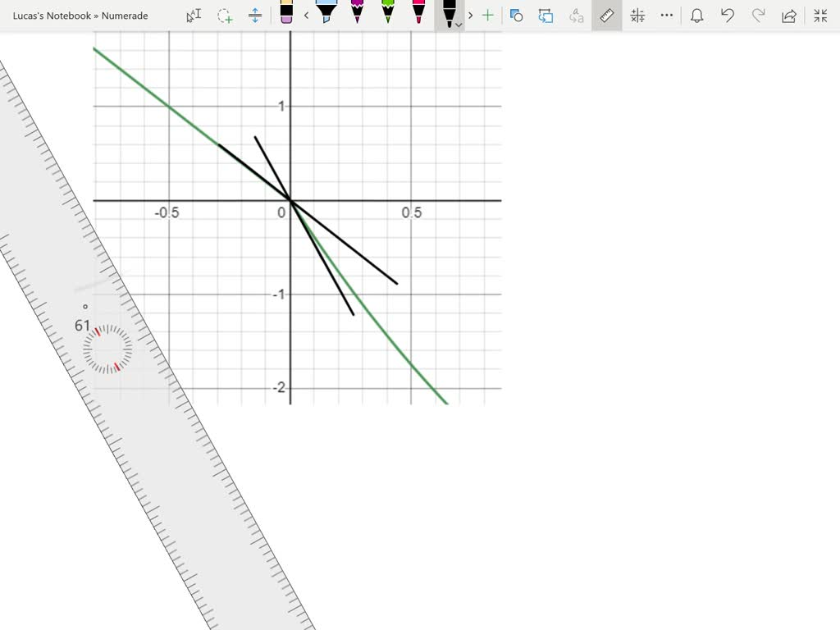Choose the purple pen
Viewport: 840px width, 630px height.
pos(358,15)
